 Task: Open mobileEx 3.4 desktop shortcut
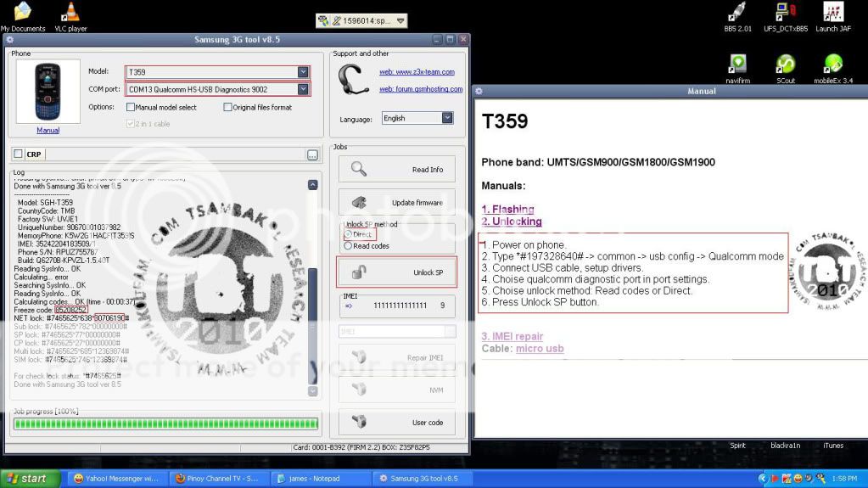click(833, 69)
